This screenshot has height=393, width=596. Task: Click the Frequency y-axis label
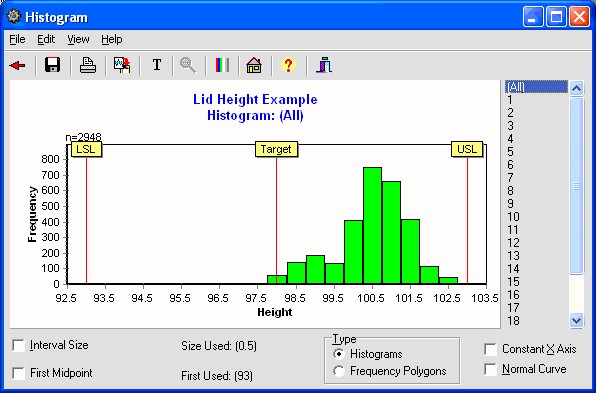coord(33,214)
